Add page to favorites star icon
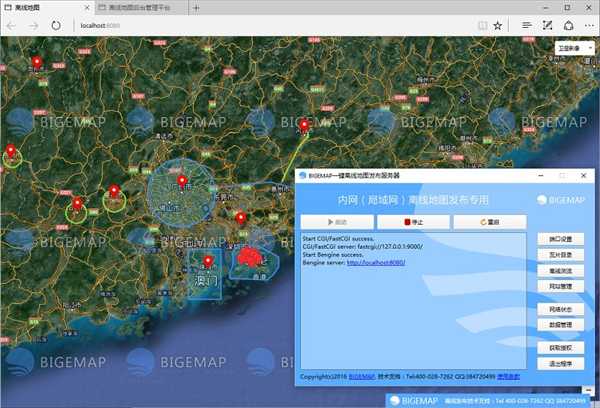Image resolution: width=600 pixels, height=408 pixels. click(498, 24)
